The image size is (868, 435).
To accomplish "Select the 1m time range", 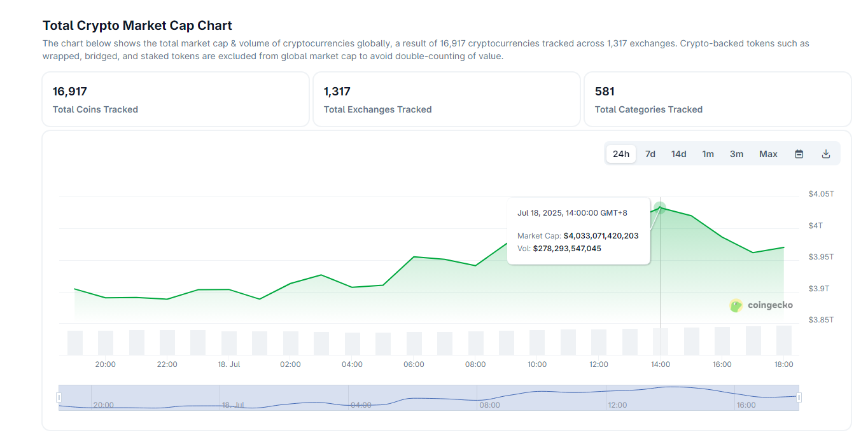I will point(708,154).
